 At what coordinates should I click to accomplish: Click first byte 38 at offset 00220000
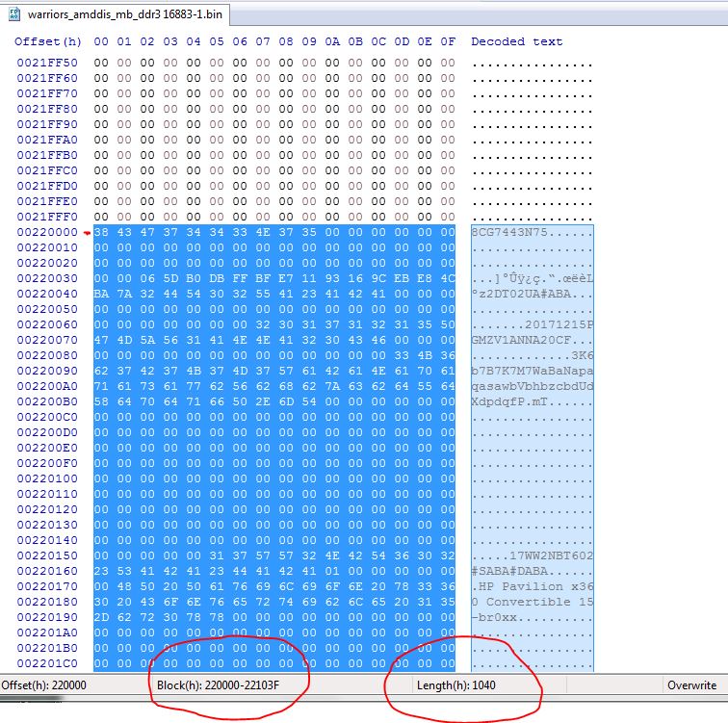pyautogui.click(x=101, y=232)
